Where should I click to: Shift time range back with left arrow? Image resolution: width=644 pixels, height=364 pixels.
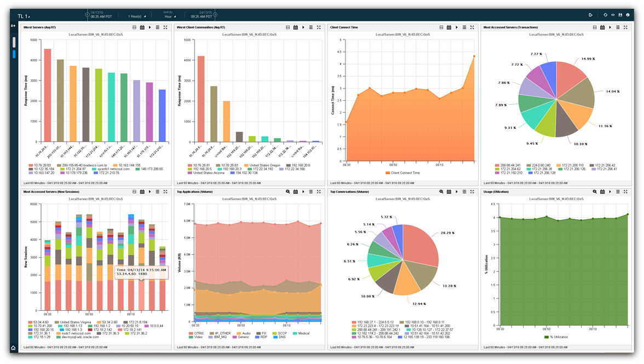coord(87,15)
